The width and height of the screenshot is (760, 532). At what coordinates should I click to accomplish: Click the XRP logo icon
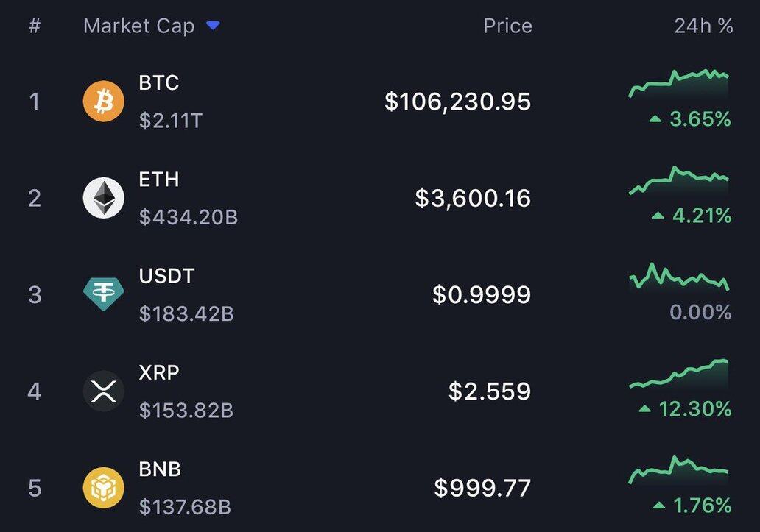[103, 391]
